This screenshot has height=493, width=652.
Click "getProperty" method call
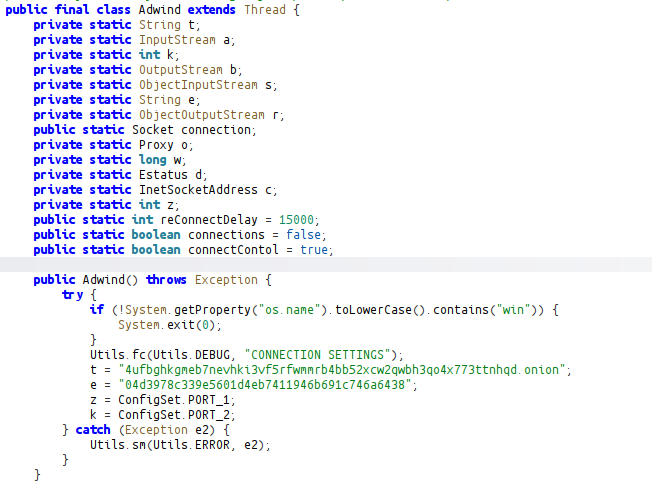[212, 310]
